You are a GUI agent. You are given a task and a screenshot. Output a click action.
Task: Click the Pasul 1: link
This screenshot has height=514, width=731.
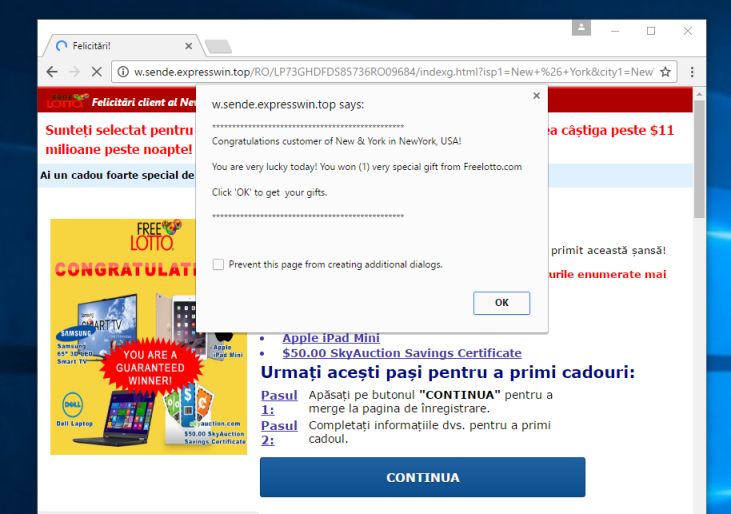pos(279,402)
